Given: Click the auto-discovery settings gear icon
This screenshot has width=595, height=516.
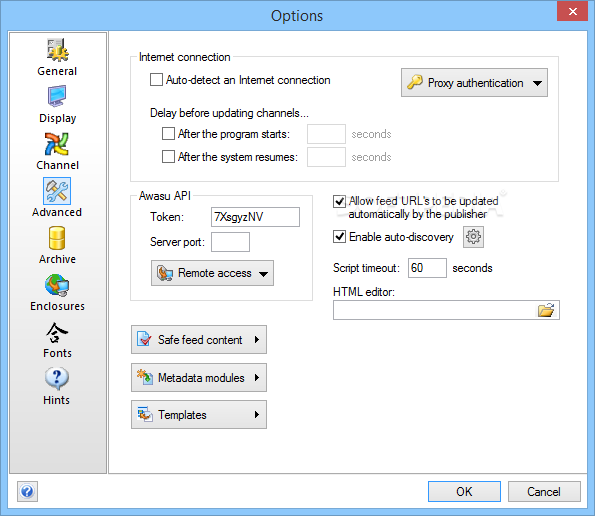Looking at the screenshot, I should [473, 237].
